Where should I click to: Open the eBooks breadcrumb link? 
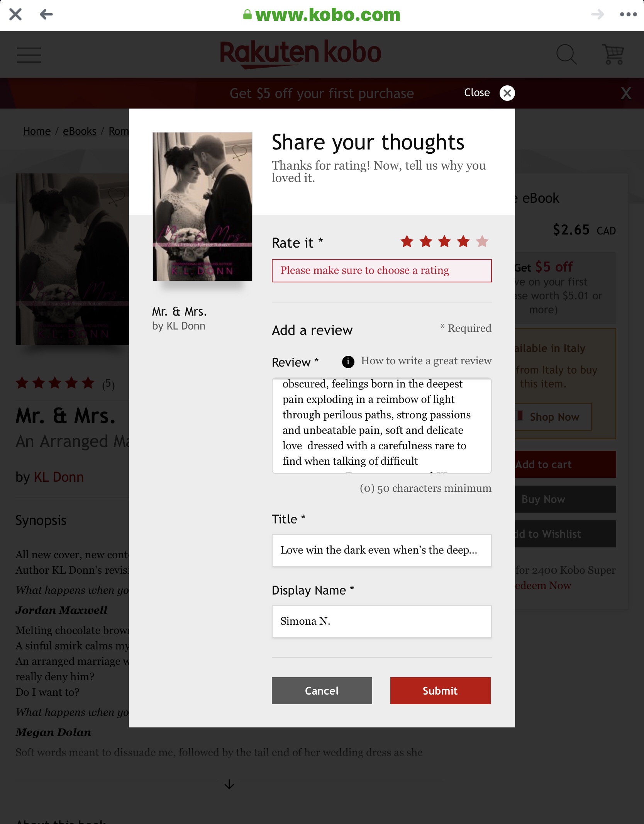pyautogui.click(x=80, y=131)
